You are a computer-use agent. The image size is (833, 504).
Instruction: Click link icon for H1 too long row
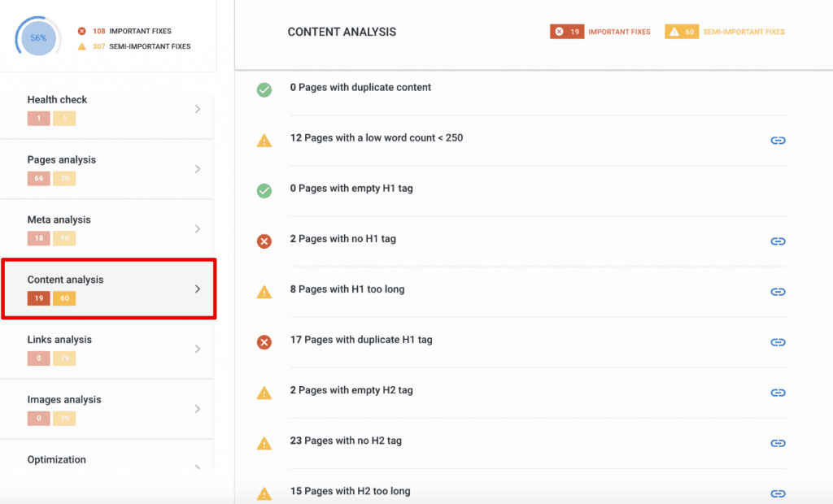pos(778,292)
